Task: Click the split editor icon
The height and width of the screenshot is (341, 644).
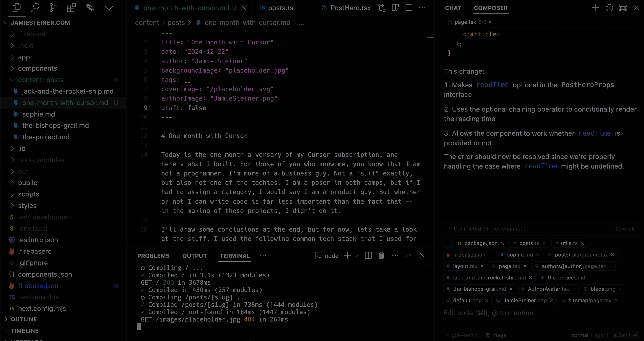Action: (x=409, y=8)
